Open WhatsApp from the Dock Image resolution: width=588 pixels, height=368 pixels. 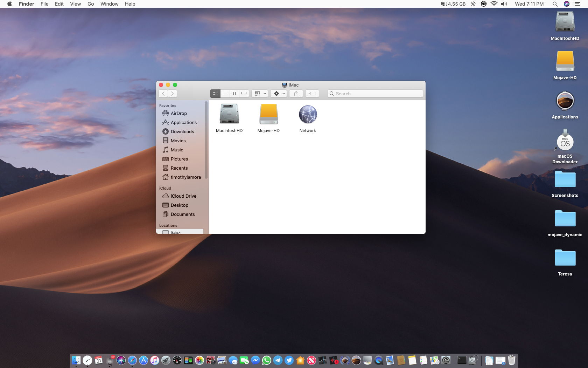pos(267,360)
